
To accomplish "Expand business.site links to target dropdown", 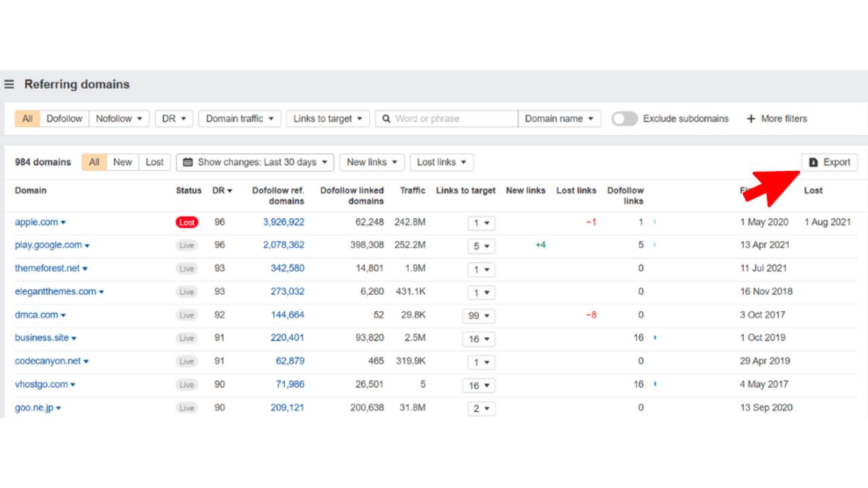I will (x=479, y=339).
